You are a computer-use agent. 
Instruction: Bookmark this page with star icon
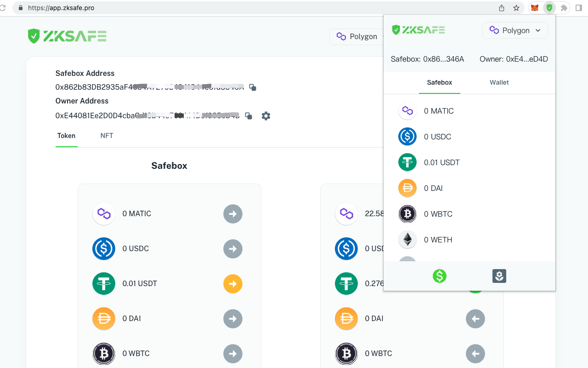point(516,8)
